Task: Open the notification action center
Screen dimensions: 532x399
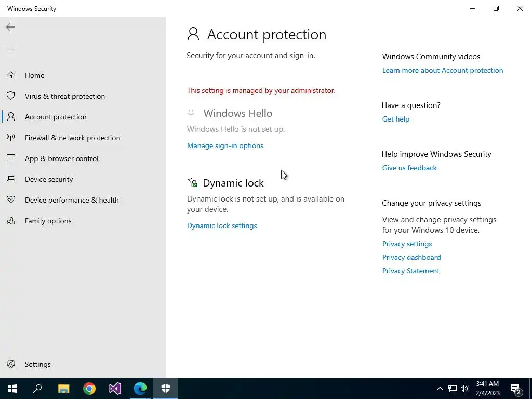Action: [x=516, y=389]
